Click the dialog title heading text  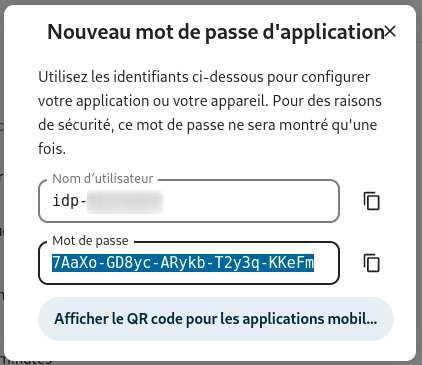tap(216, 32)
